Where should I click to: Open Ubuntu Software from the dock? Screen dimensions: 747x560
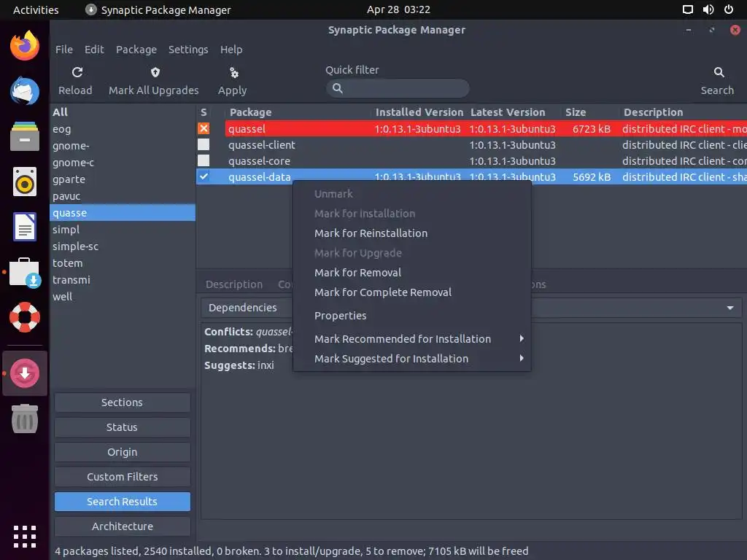coord(25,273)
